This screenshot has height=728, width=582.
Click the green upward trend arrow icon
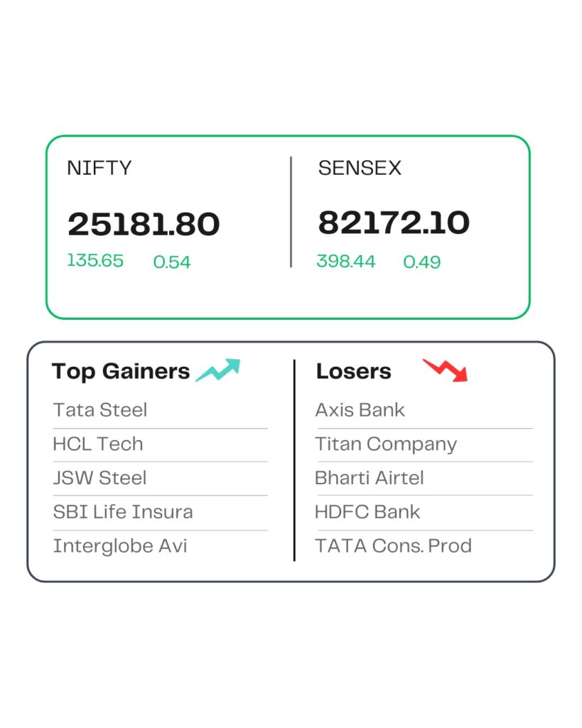(218, 370)
